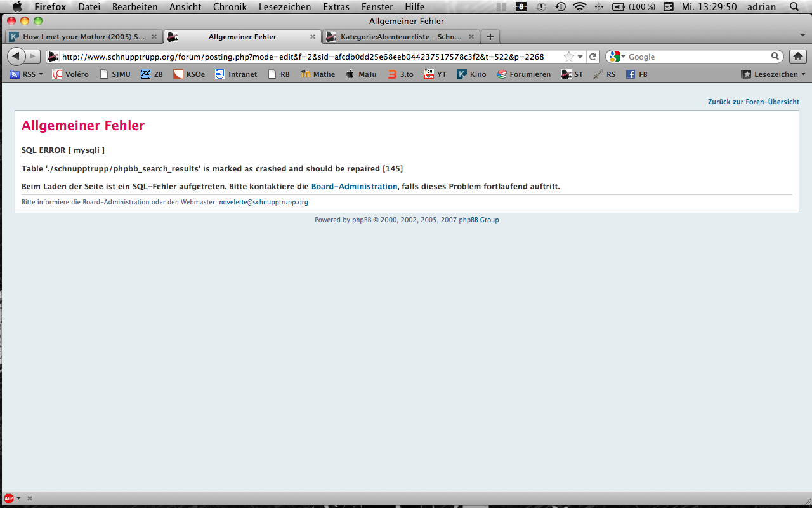Bookmark this page with star icon
This screenshot has height=508, width=812.
(x=569, y=57)
